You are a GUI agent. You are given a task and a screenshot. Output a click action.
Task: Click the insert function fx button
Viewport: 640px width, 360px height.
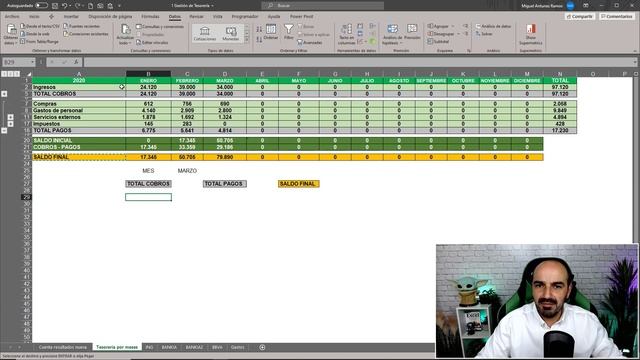76,62
